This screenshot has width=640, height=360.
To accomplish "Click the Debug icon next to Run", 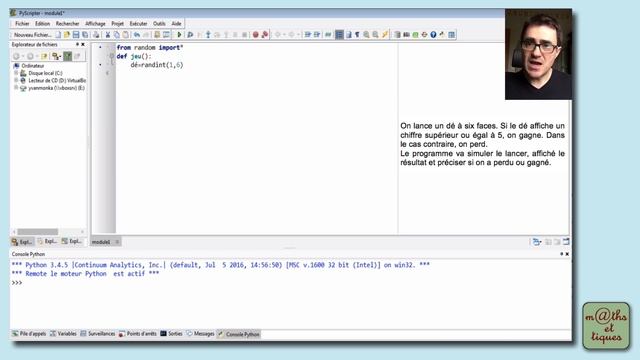I will 190,35.
